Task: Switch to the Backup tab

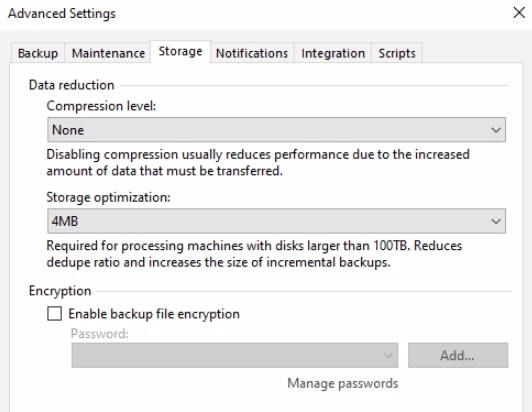Action: (x=38, y=53)
